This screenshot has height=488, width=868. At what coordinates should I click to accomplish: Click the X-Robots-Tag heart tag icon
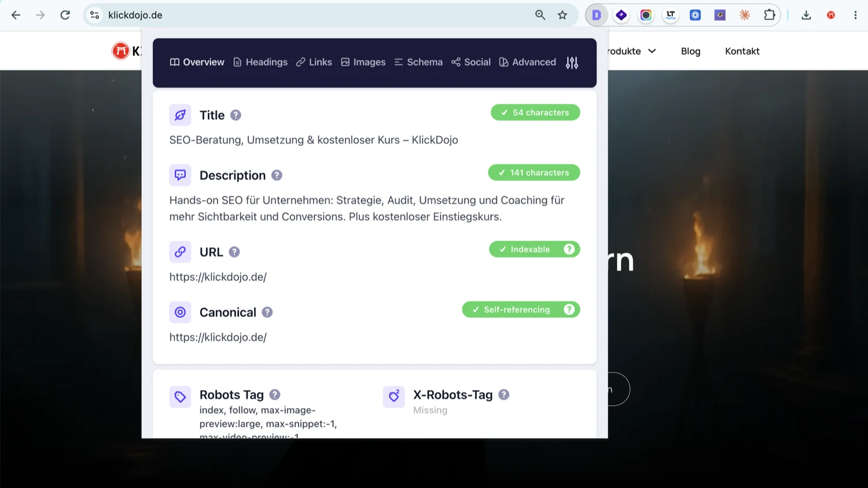394,397
